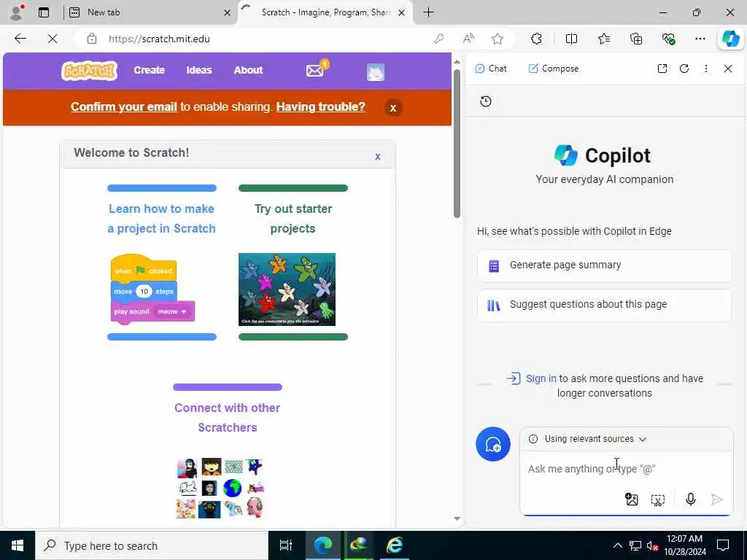Open Edge Settings and more menu

700,39
